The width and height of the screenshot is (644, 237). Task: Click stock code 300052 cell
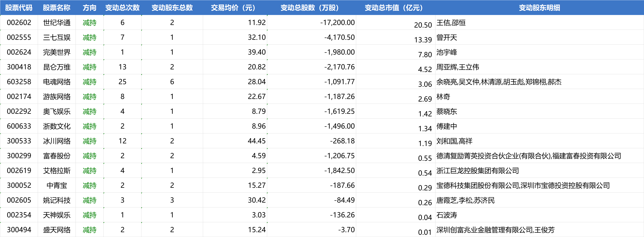coord(19,185)
